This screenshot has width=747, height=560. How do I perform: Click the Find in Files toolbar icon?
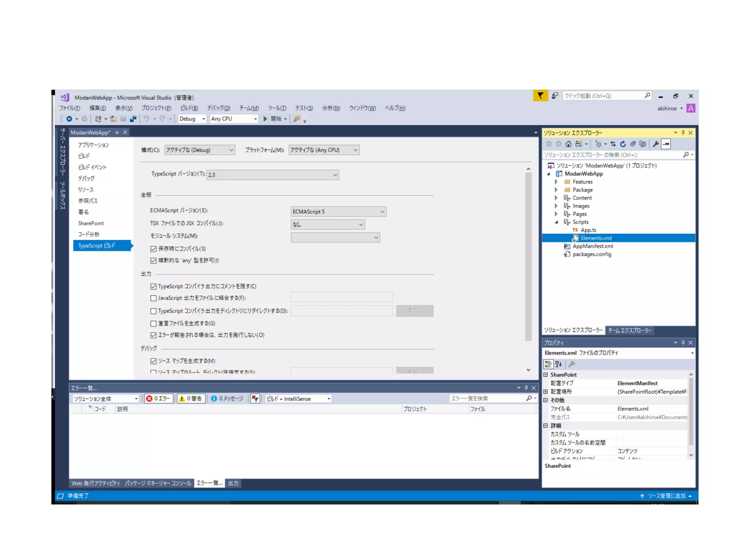pos(297,119)
